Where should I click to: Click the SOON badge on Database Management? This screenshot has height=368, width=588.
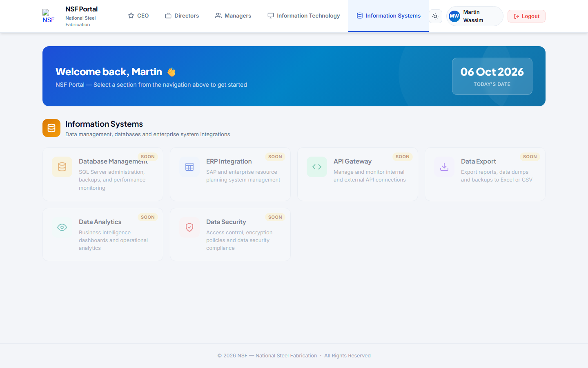148,157
